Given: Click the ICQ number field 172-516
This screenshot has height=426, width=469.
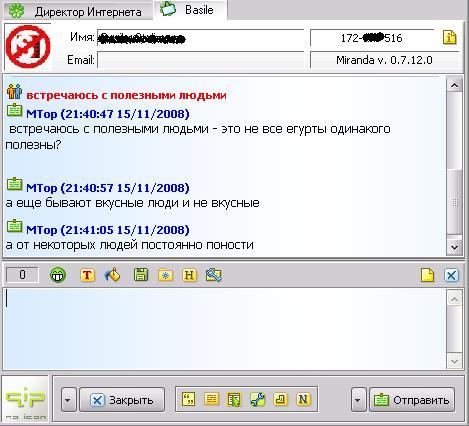Looking at the screenshot, I should click(372, 38).
